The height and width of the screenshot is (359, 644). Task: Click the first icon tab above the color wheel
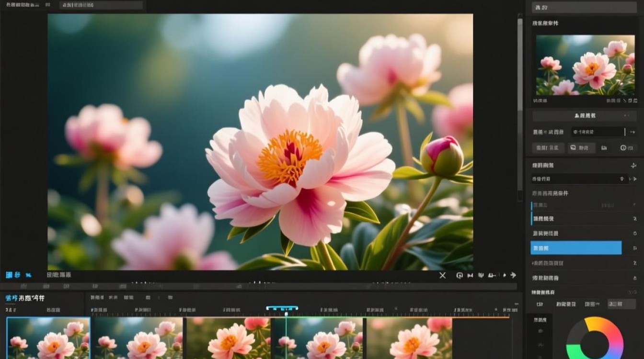(x=540, y=304)
